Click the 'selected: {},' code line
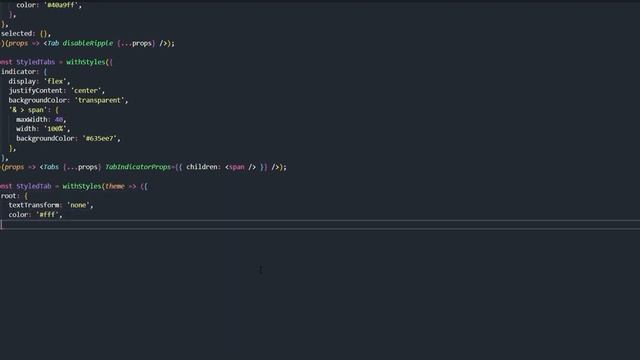Viewport: 640px width, 360px height. click(26, 33)
